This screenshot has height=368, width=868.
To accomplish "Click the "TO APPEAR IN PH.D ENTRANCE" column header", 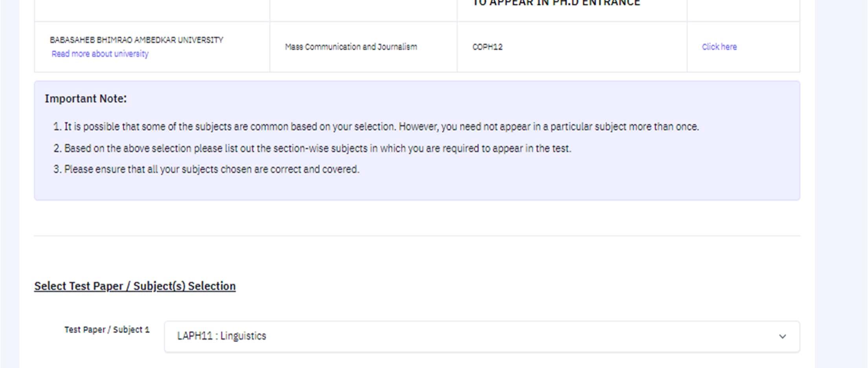I will click(556, 3).
